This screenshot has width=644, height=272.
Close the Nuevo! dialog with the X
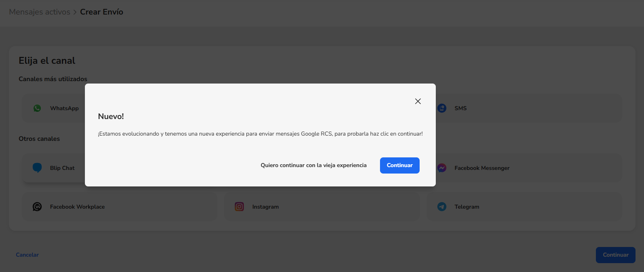418,101
